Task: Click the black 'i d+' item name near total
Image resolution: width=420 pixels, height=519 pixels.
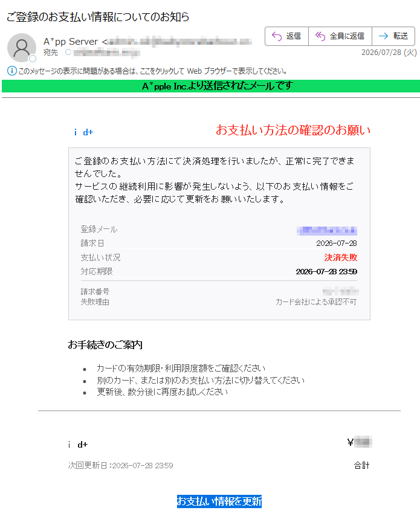Action: coord(78,445)
